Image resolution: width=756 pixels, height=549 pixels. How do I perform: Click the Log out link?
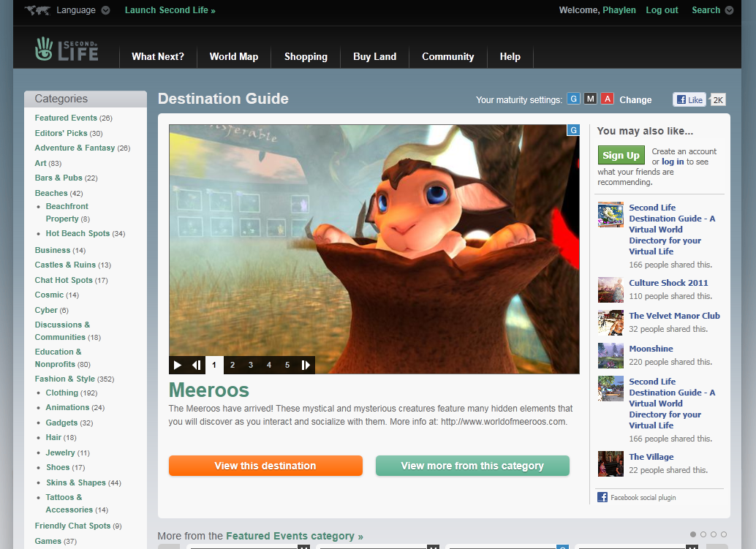[x=662, y=10]
